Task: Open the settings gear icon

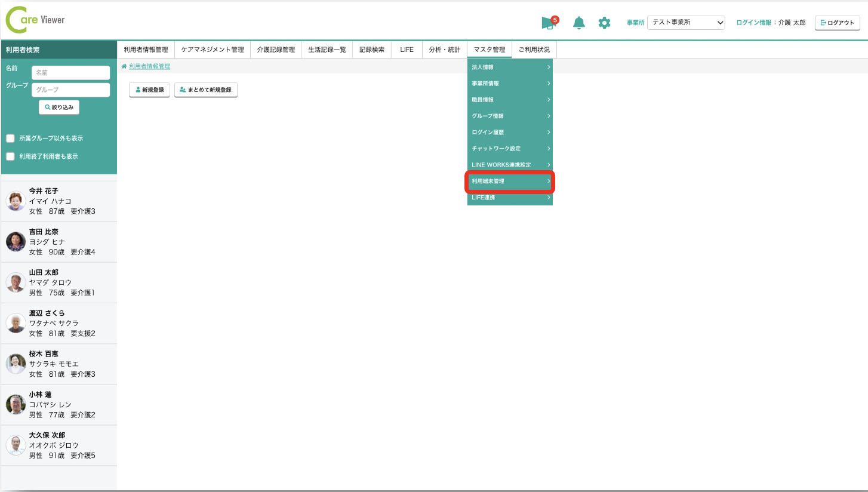Action: coord(604,22)
